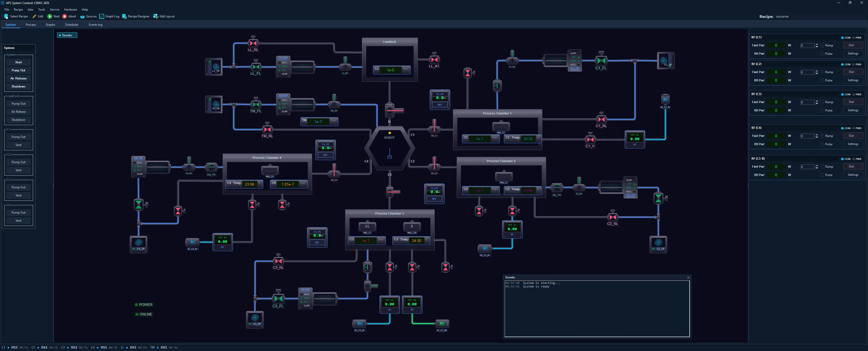Switch to the Scheduler tab
868x351 pixels.
[71, 25]
